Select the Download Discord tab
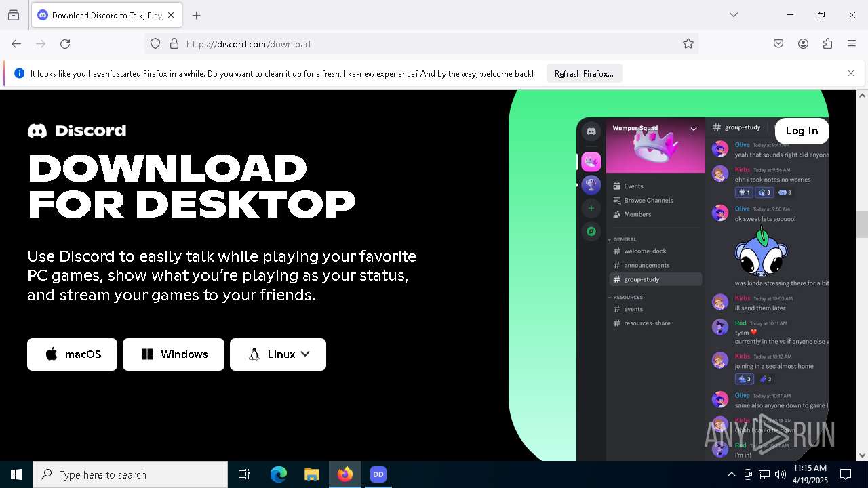 (106, 15)
